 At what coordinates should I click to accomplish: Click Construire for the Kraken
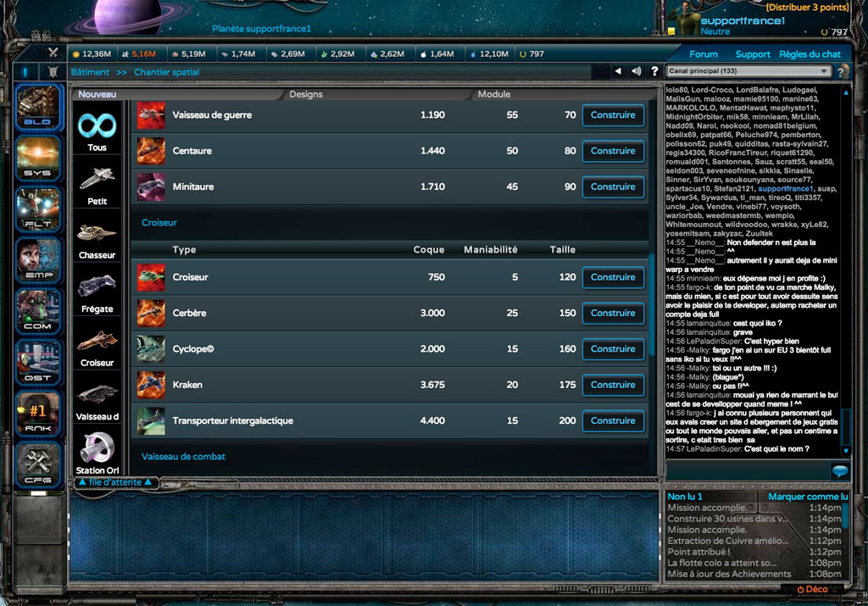pos(613,385)
